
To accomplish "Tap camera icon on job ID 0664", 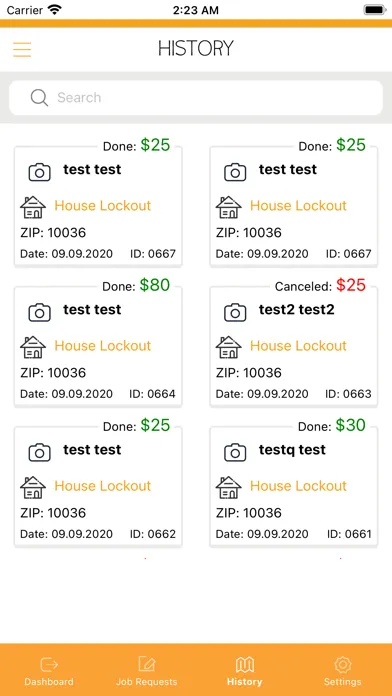I will (x=40, y=312).
